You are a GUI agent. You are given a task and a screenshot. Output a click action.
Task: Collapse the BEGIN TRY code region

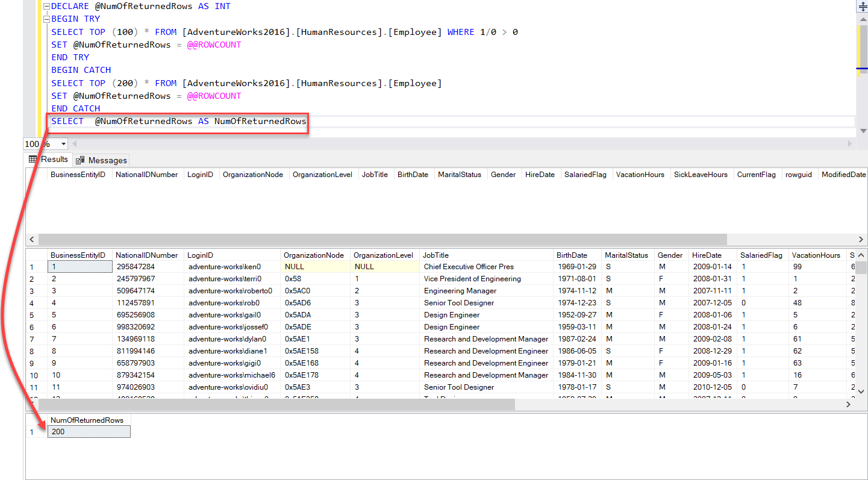click(x=46, y=19)
